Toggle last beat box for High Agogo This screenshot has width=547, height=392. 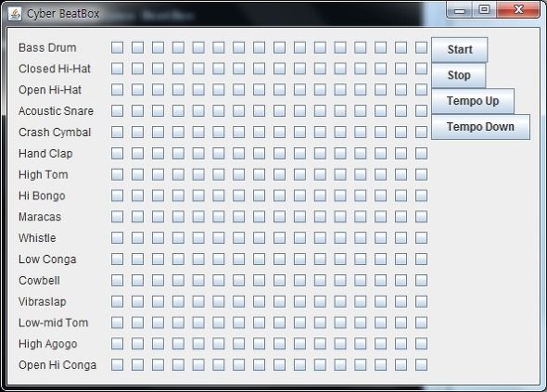pyautogui.click(x=422, y=344)
